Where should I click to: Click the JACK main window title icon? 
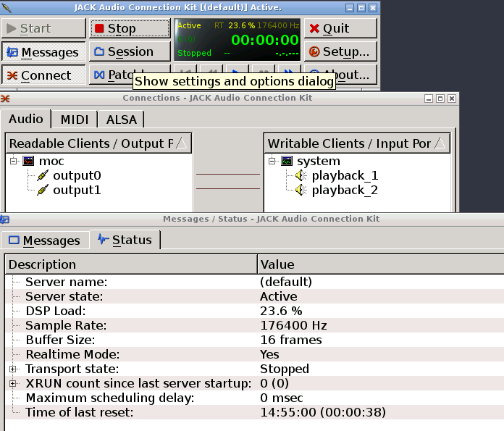tap(7, 8)
